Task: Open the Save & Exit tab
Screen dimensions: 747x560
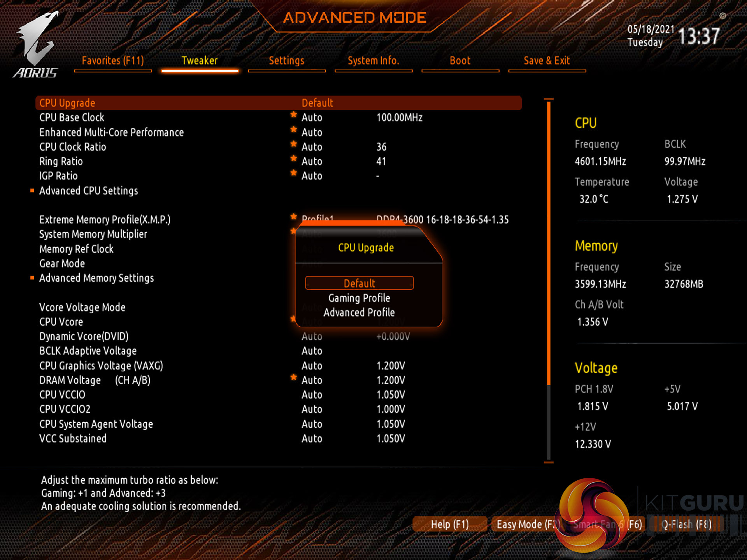Action: pyautogui.click(x=547, y=61)
